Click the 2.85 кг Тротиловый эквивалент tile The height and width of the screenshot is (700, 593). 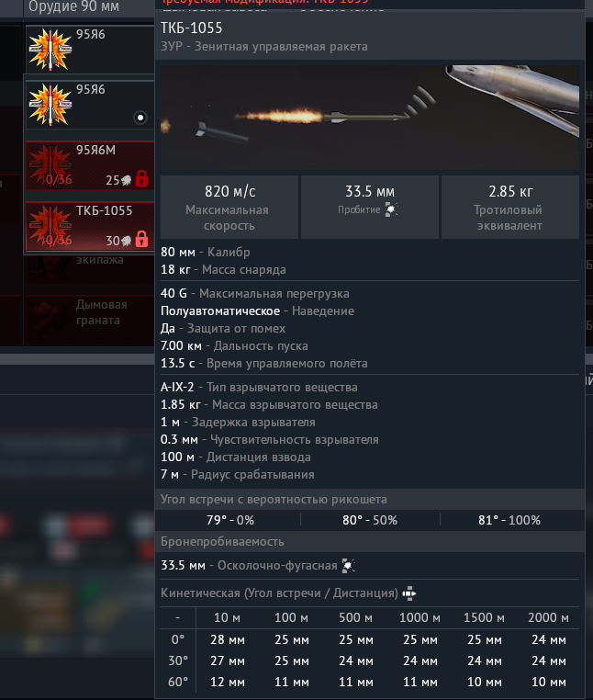click(x=509, y=208)
